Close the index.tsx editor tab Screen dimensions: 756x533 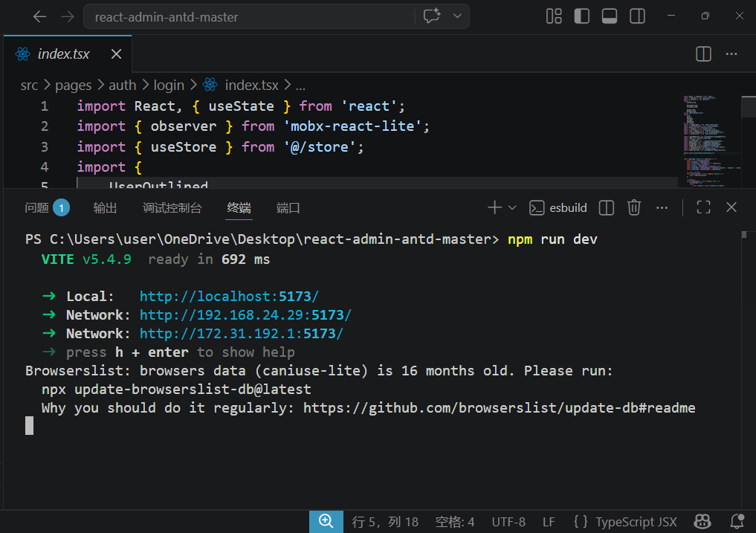(x=117, y=54)
